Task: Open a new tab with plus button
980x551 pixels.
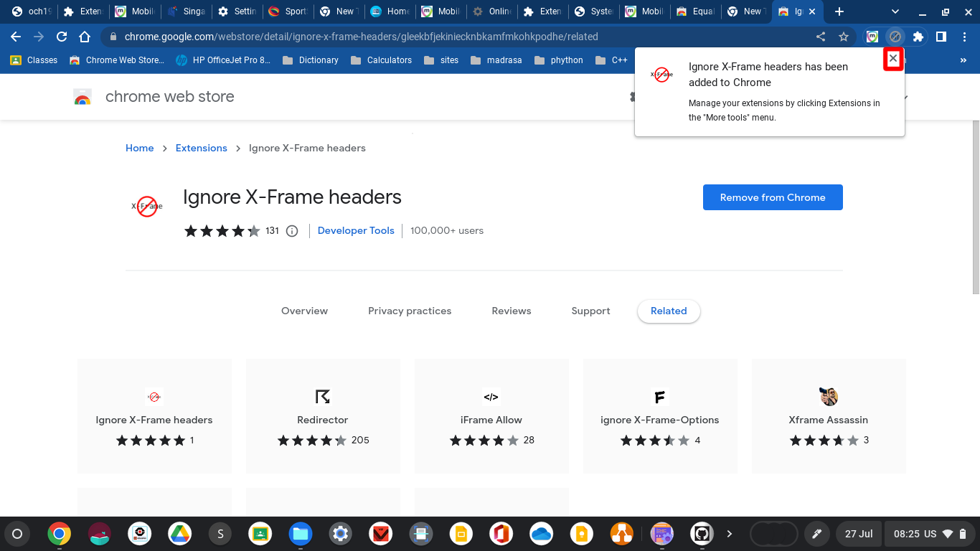Action: (839, 11)
